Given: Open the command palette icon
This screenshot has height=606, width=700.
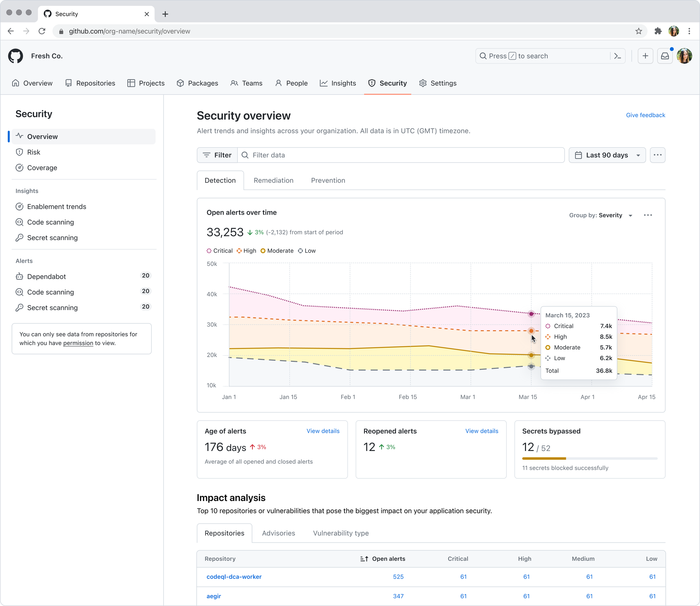Looking at the screenshot, I should pos(618,56).
